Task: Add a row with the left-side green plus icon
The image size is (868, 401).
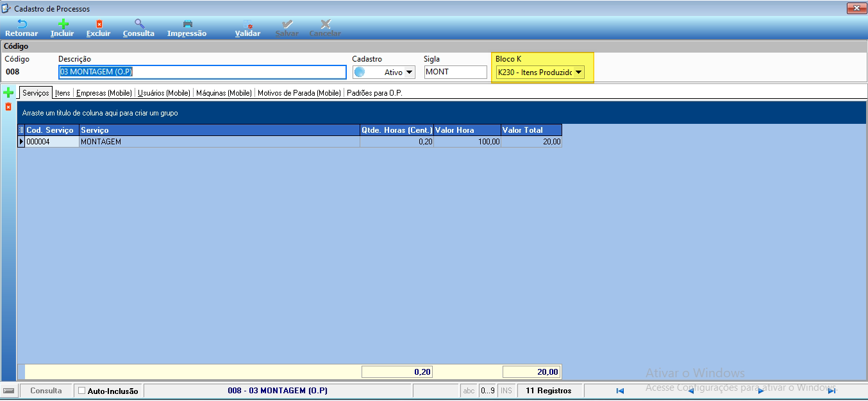Action: pyautogui.click(x=8, y=92)
